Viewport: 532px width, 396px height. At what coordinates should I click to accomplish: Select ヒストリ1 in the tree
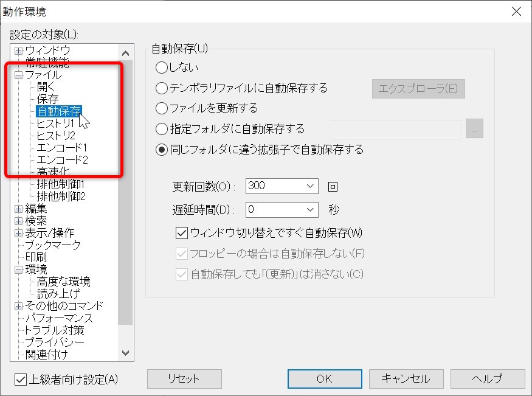pyautogui.click(x=56, y=123)
